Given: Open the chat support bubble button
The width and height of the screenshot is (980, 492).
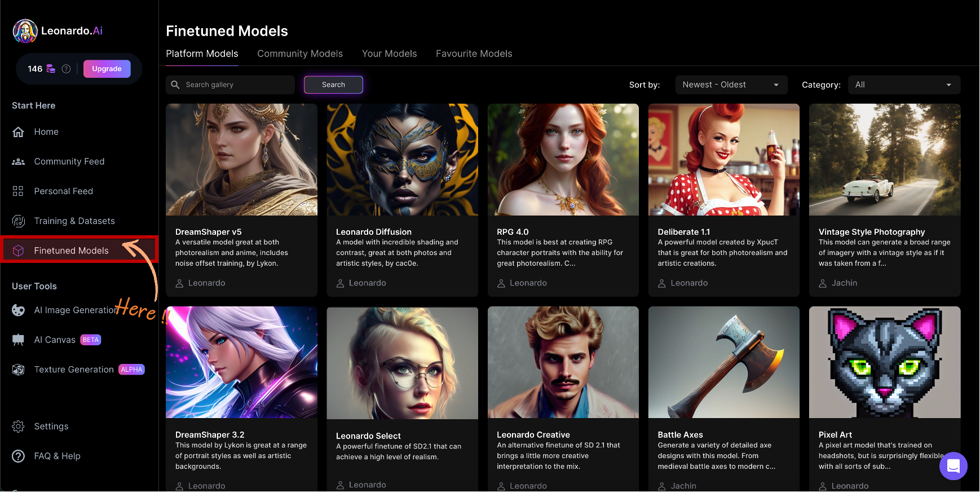Looking at the screenshot, I should tap(953, 466).
